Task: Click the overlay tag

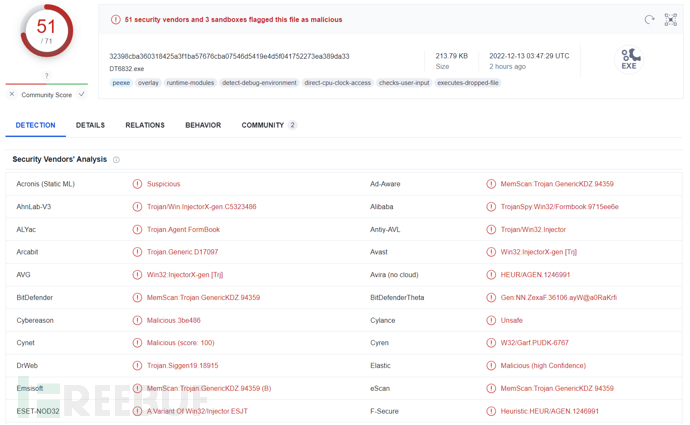Action: point(148,83)
